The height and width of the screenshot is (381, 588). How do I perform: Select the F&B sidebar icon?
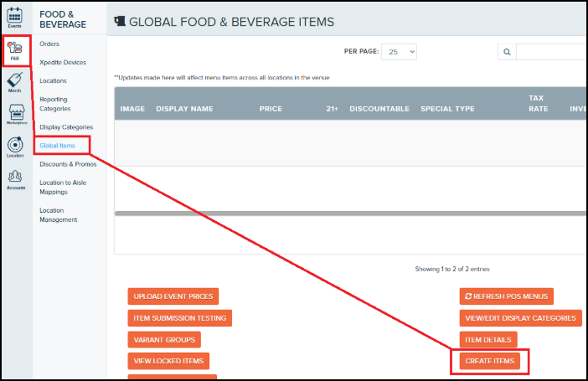click(x=15, y=50)
